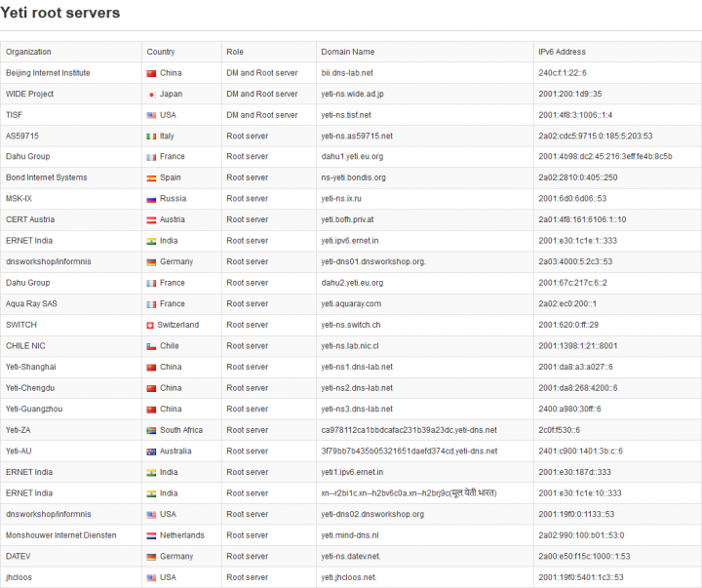Select domain yeti.bofh.priv.at
This screenshot has height=588, width=702.
[347, 219]
